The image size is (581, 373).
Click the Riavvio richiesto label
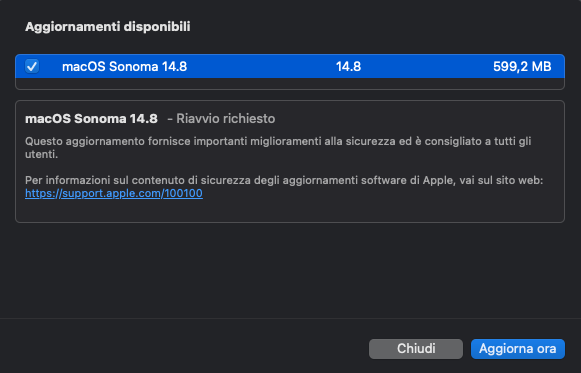[x=226, y=119]
